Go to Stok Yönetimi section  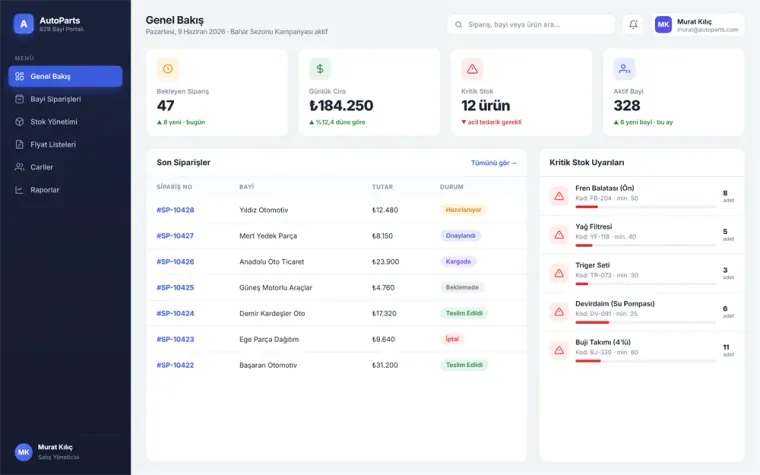(x=65, y=122)
